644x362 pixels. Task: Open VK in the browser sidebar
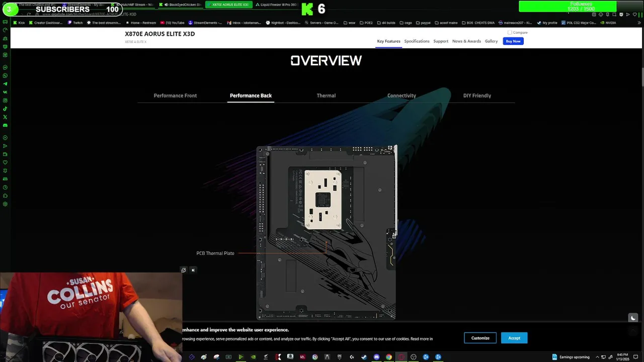click(5, 92)
